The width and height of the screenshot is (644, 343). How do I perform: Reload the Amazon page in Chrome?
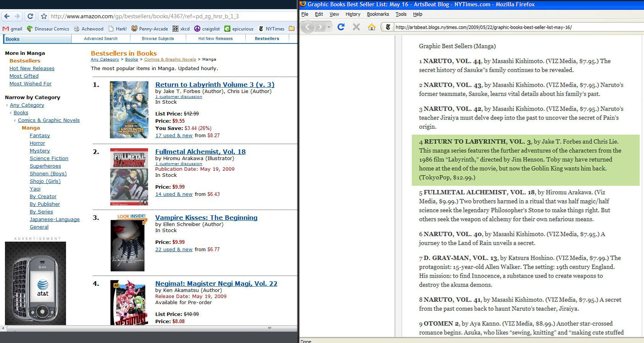[x=30, y=16]
